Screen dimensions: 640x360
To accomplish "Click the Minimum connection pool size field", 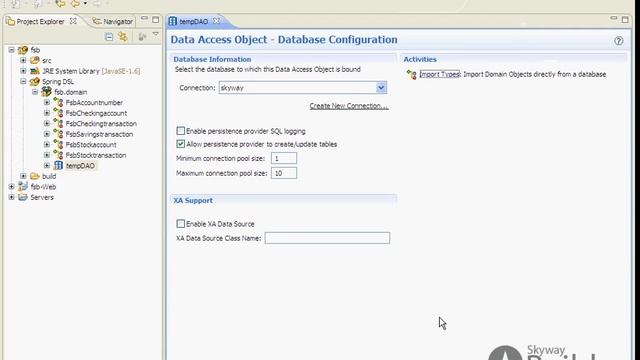I will tap(284, 158).
